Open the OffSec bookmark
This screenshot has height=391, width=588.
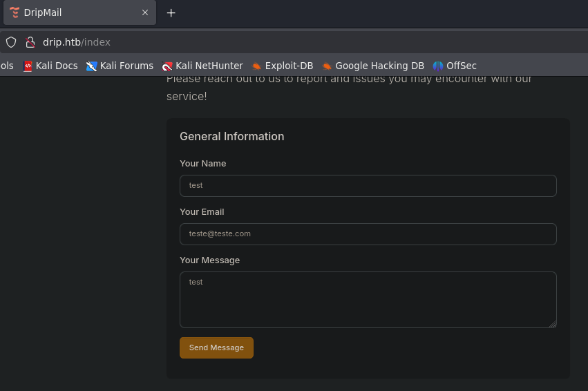click(x=455, y=66)
